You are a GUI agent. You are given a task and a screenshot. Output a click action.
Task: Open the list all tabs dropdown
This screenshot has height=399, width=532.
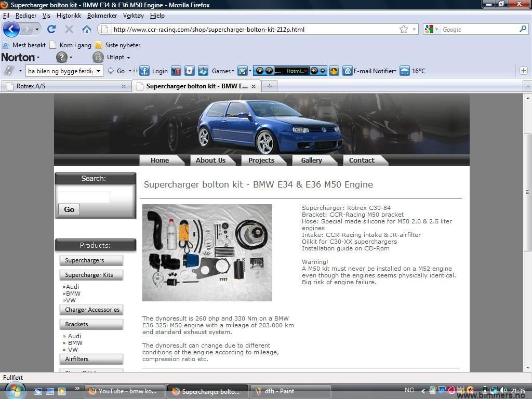[528, 86]
